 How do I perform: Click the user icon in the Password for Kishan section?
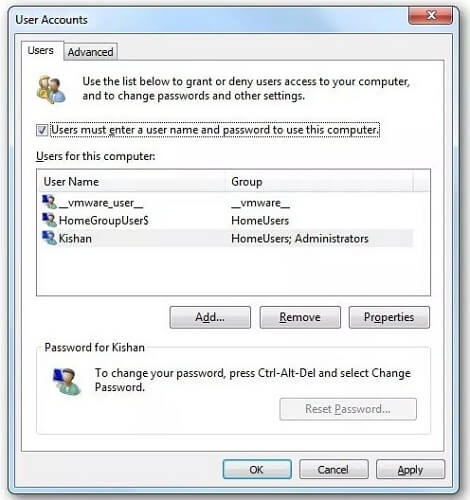point(67,381)
